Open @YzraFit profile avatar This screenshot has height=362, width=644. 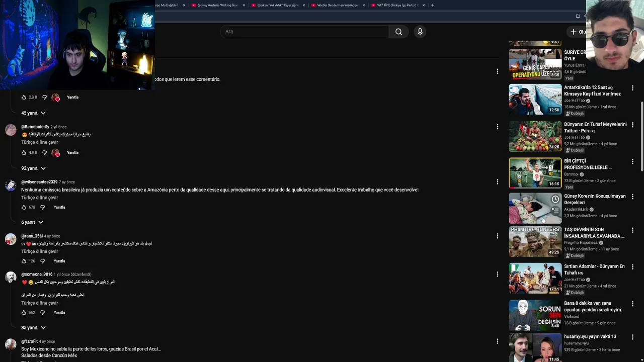[11, 344]
